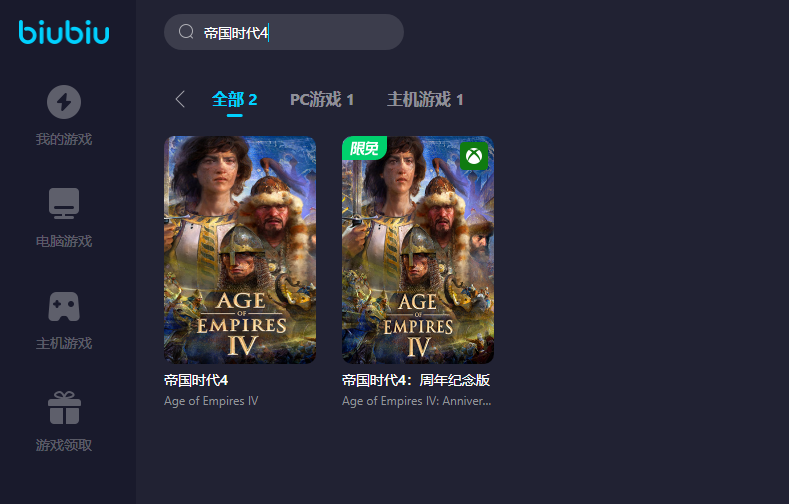Open My Games lightning bolt icon
The height and width of the screenshot is (504, 789).
coord(64,102)
